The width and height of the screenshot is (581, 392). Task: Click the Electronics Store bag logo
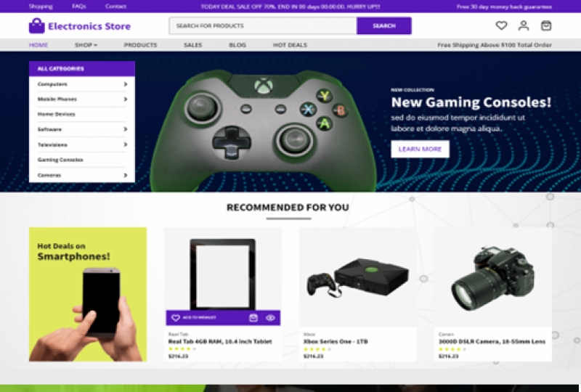(37, 25)
